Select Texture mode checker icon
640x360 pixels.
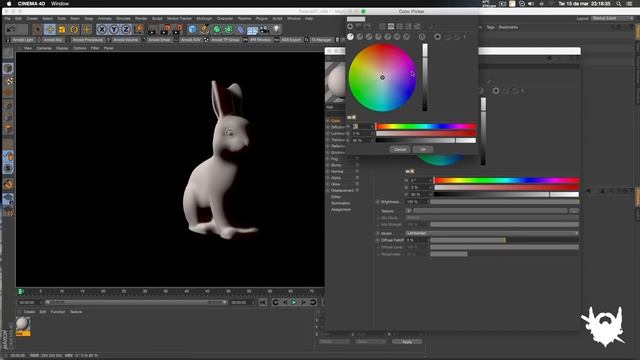tap(8, 81)
